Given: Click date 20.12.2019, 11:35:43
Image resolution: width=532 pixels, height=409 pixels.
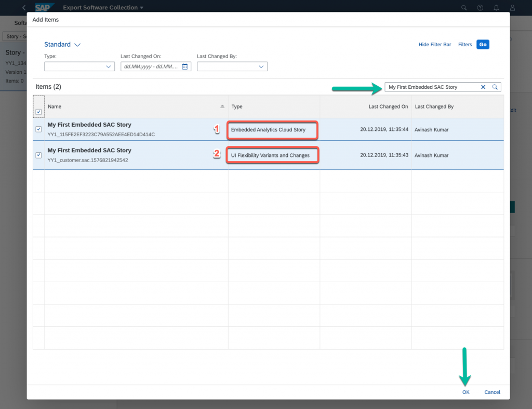Looking at the screenshot, I should 384,155.
